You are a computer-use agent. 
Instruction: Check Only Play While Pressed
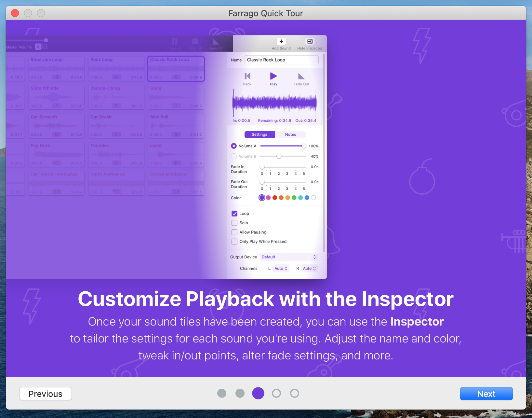click(x=234, y=242)
